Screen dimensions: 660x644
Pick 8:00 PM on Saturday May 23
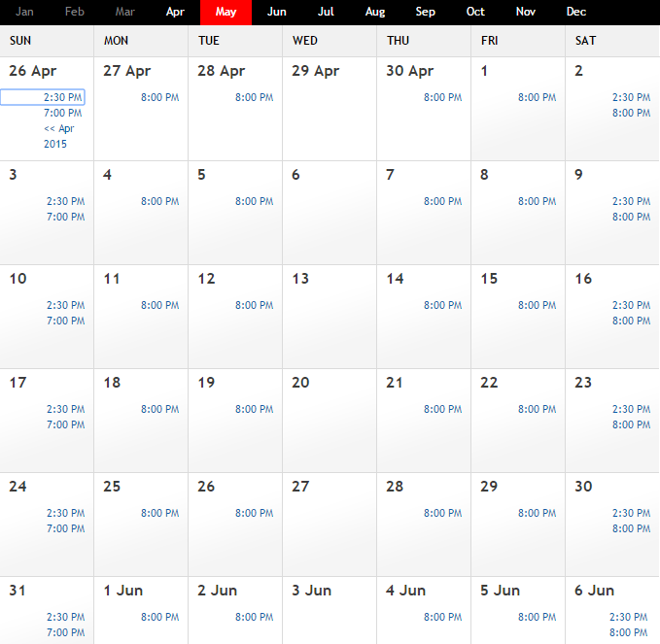point(632,424)
